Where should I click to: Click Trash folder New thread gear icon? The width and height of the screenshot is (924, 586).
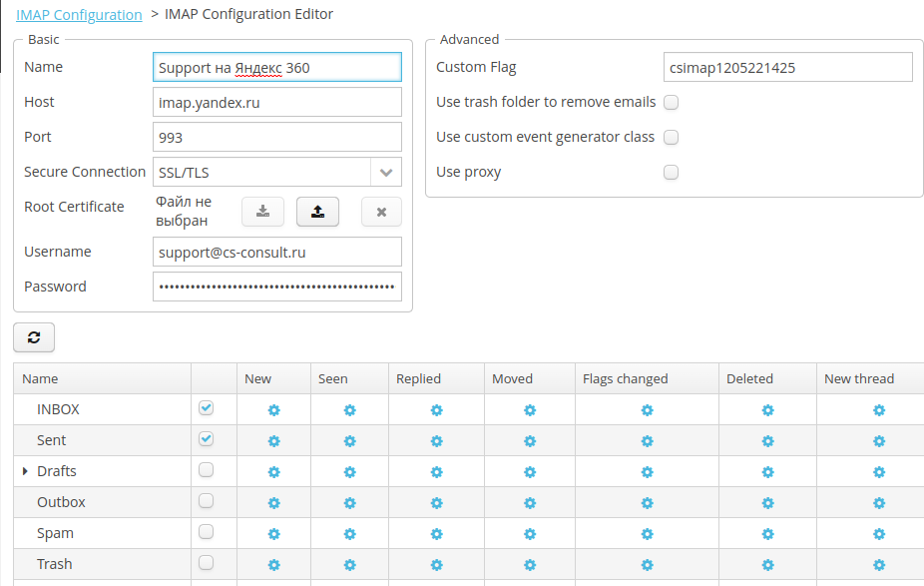point(879,565)
